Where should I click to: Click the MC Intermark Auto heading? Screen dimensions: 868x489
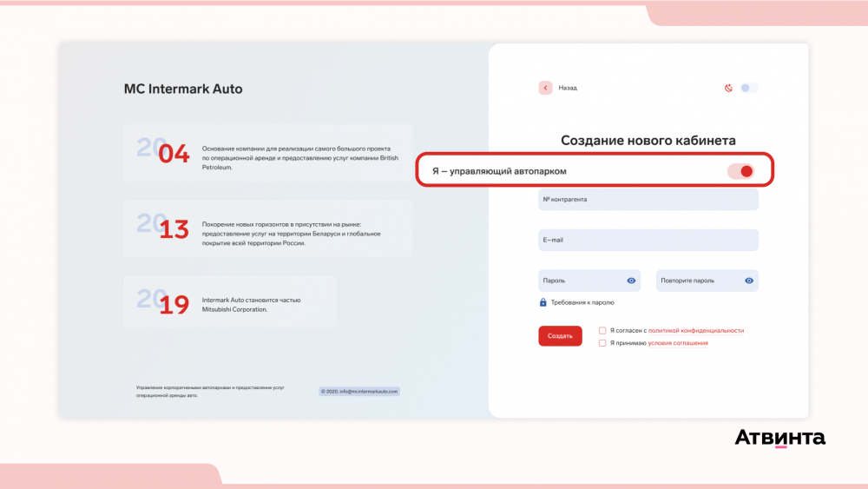pos(183,89)
